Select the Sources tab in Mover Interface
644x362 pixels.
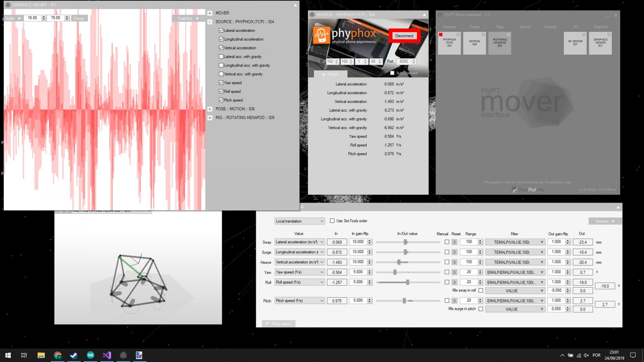(x=450, y=27)
